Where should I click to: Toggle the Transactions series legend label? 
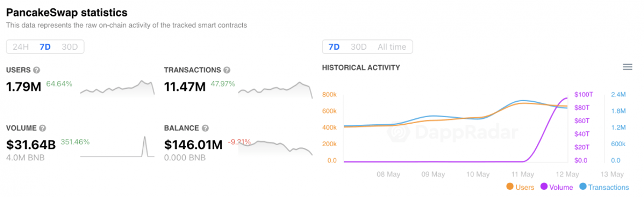(608, 187)
